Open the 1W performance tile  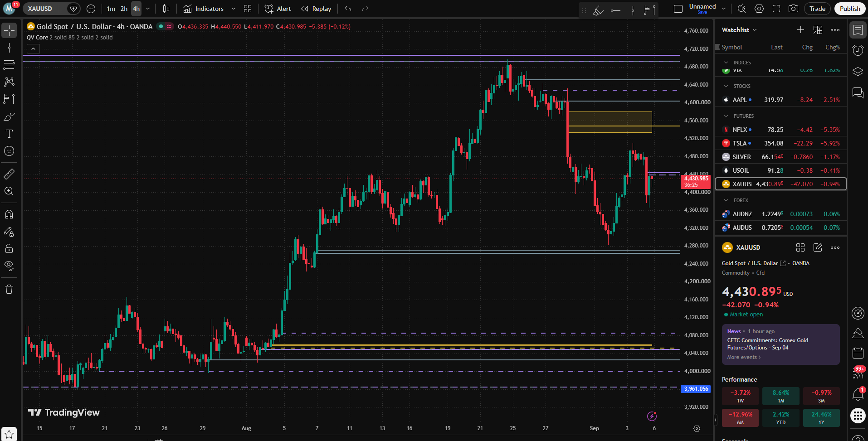[740, 396]
